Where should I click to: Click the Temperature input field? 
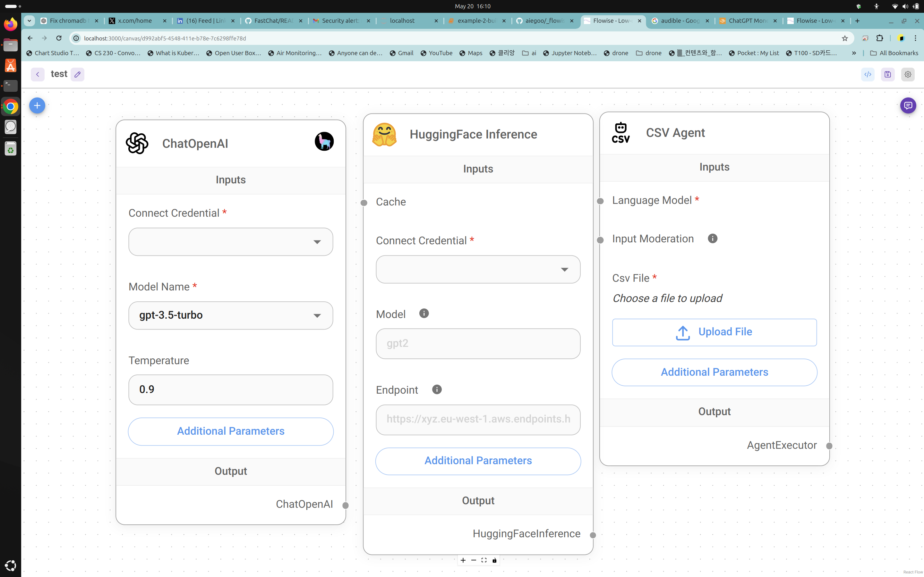click(x=230, y=389)
